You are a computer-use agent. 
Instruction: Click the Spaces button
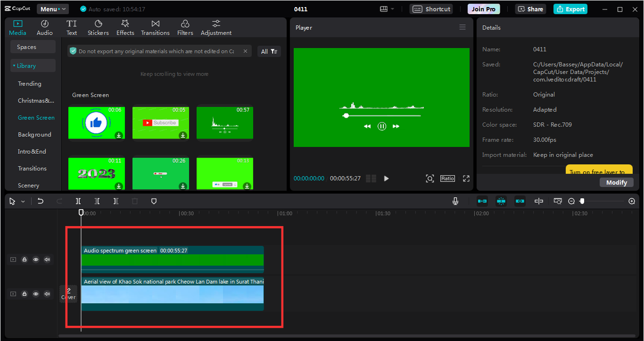33,47
